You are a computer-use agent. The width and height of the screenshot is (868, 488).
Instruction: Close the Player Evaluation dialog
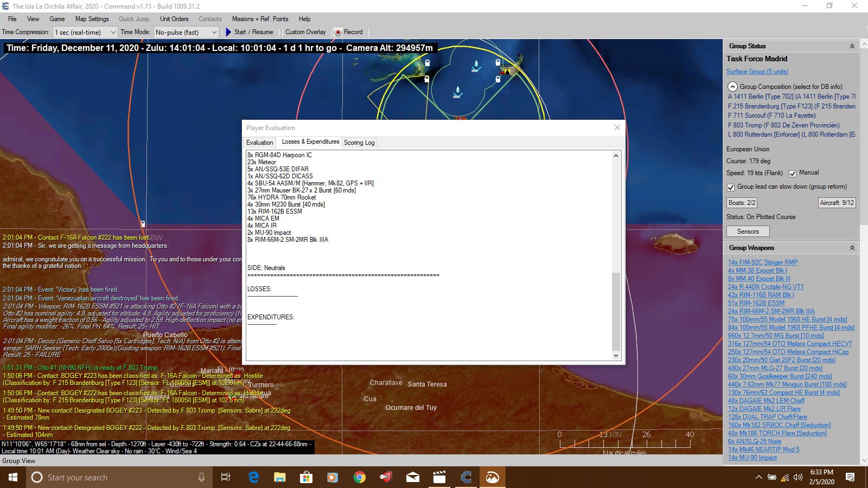pos(617,127)
